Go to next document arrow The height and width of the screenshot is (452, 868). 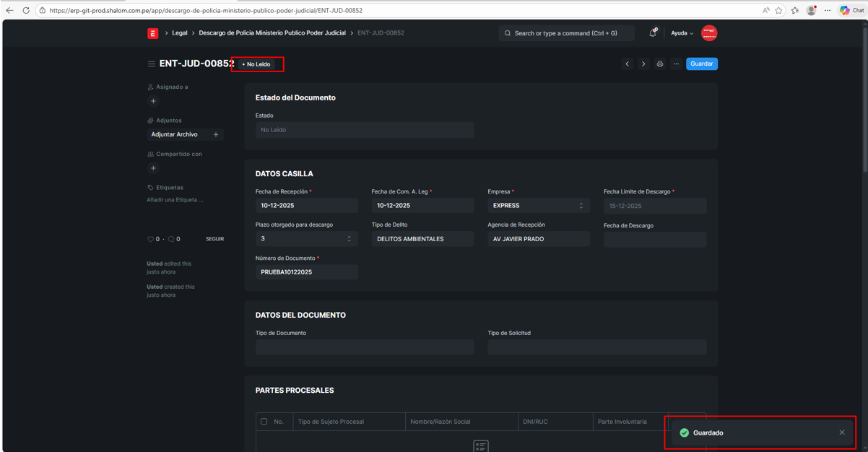643,64
